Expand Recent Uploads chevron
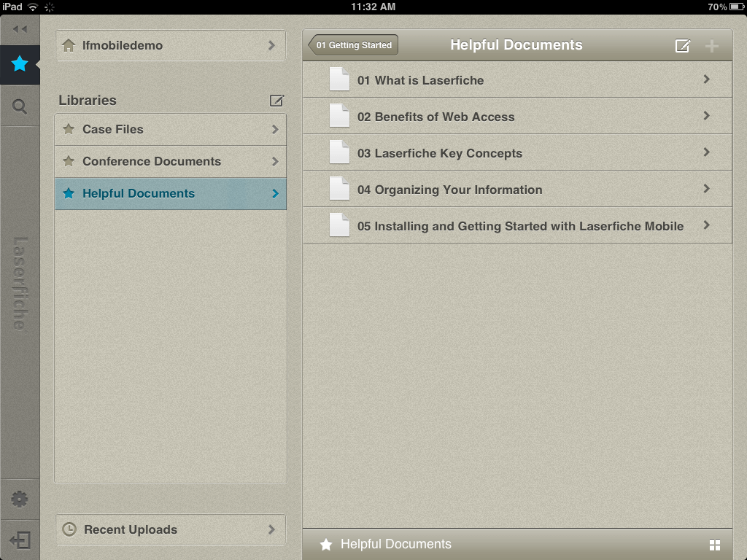Image resolution: width=747 pixels, height=560 pixels. tap(271, 529)
